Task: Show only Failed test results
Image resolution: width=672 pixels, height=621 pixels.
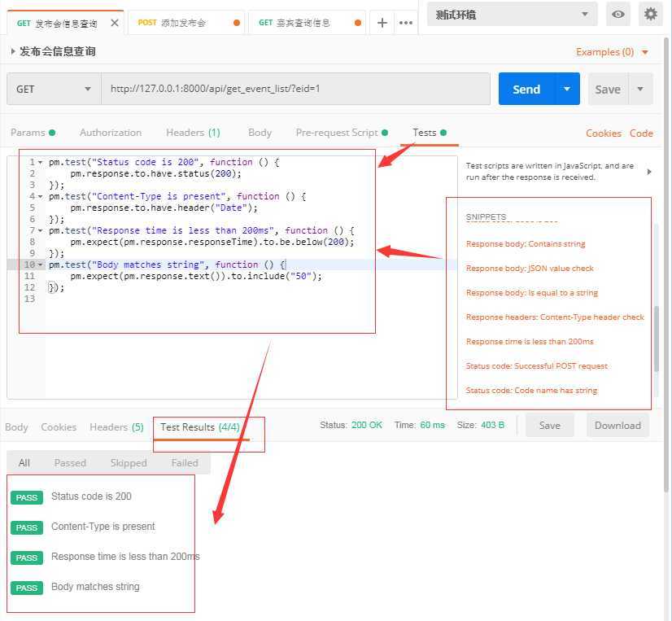Action: click(x=185, y=462)
